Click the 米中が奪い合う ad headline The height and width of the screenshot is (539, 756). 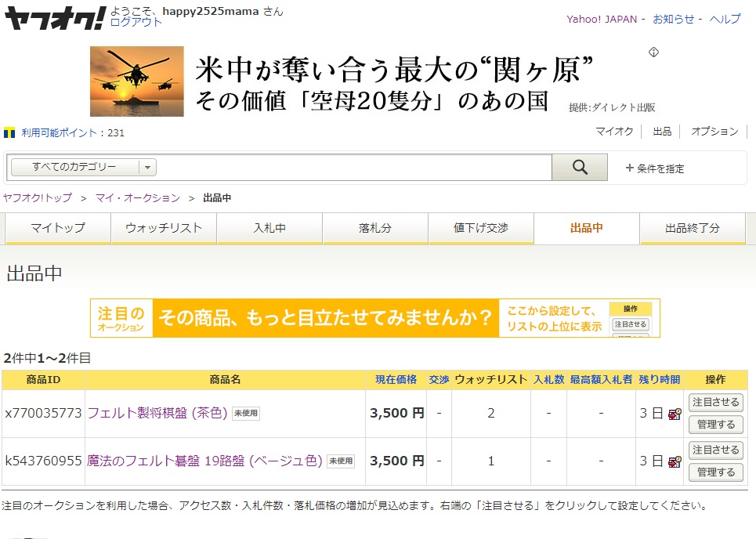pos(393,70)
